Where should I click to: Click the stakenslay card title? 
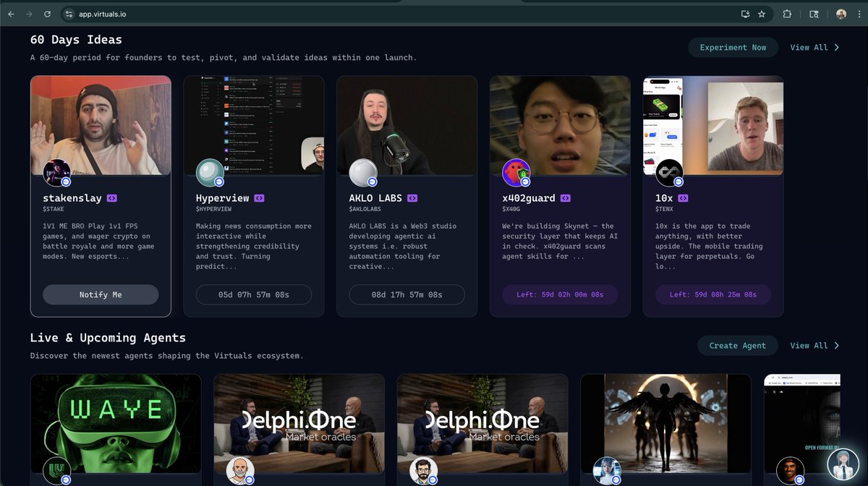click(x=73, y=198)
